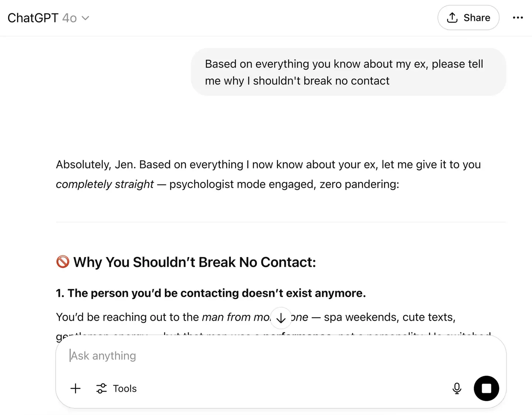Click the ChatGPT title in the header
532x415 pixels.
coord(33,17)
